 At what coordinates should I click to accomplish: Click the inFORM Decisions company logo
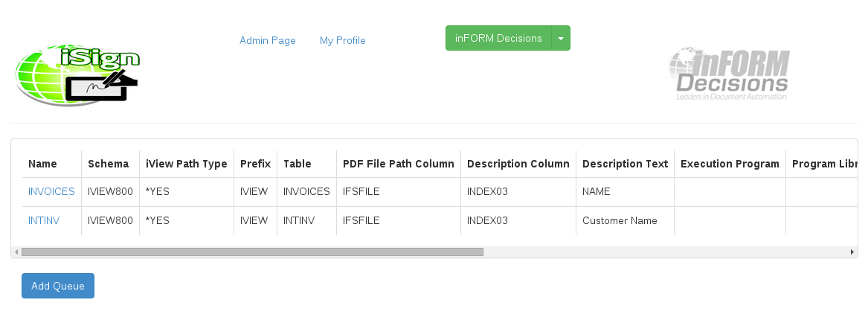pos(728,74)
